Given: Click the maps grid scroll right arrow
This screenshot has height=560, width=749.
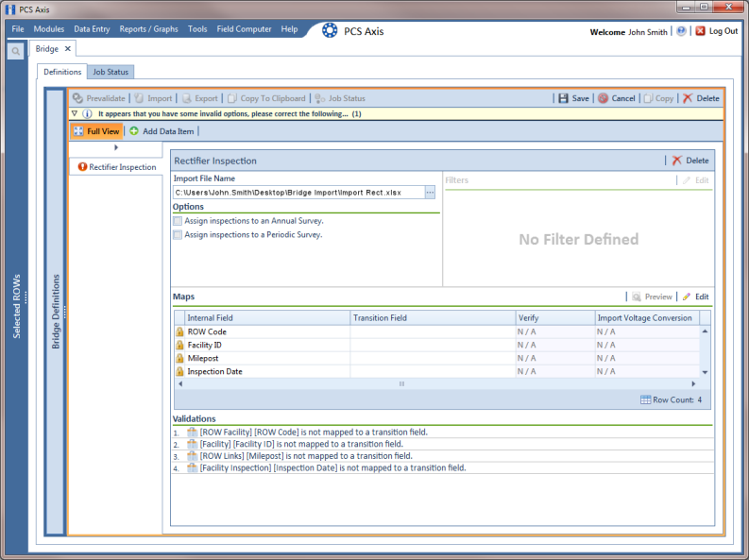Looking at the screenshot, I should 693,383.
